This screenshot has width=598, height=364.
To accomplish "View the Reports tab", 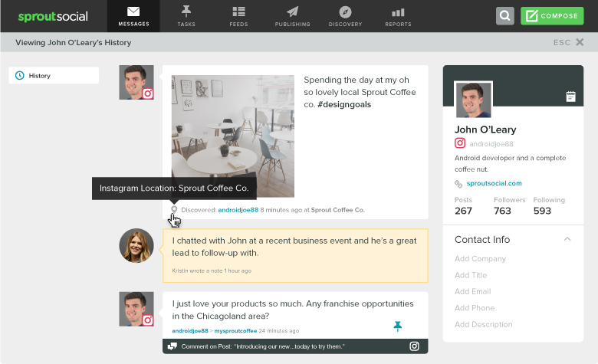I will (x=398, y=16).
